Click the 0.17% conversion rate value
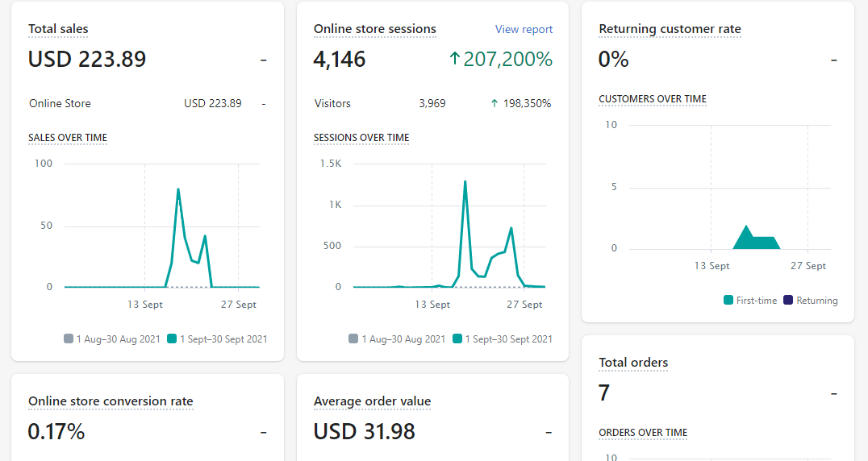The image size is (868, 461). [x=56, y=432]
